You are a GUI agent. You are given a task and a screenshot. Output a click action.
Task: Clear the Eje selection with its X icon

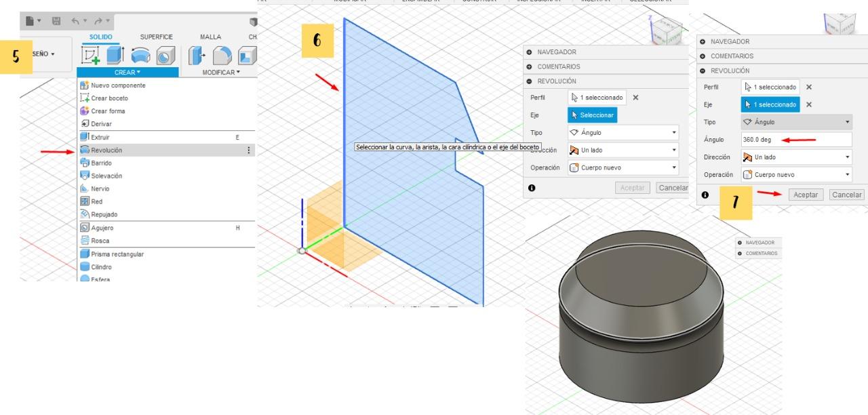point(809,104)
